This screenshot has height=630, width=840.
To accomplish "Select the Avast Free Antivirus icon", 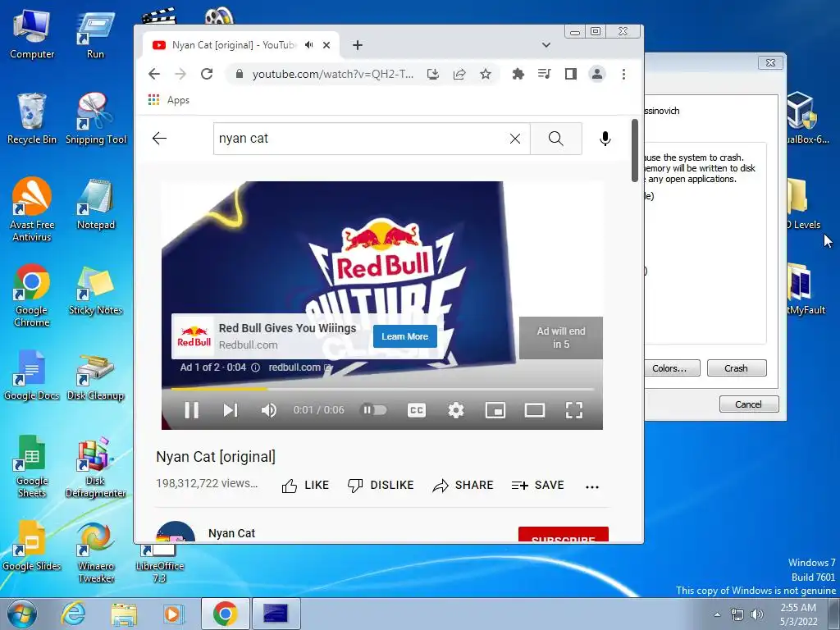I will 32,209.
